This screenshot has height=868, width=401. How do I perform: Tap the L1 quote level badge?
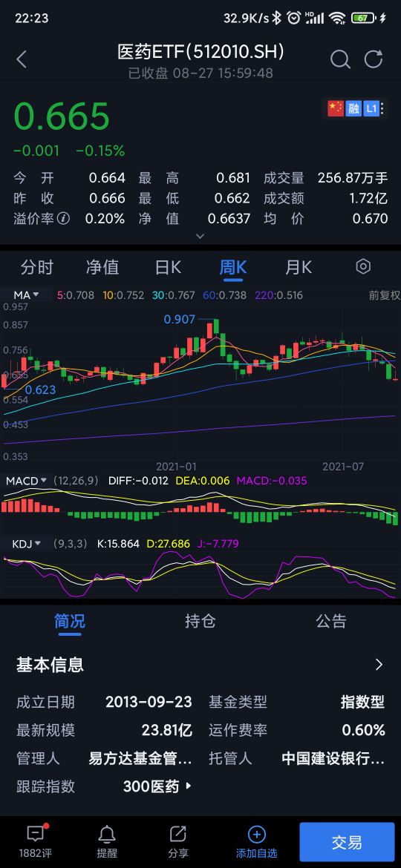click(371, 108)
